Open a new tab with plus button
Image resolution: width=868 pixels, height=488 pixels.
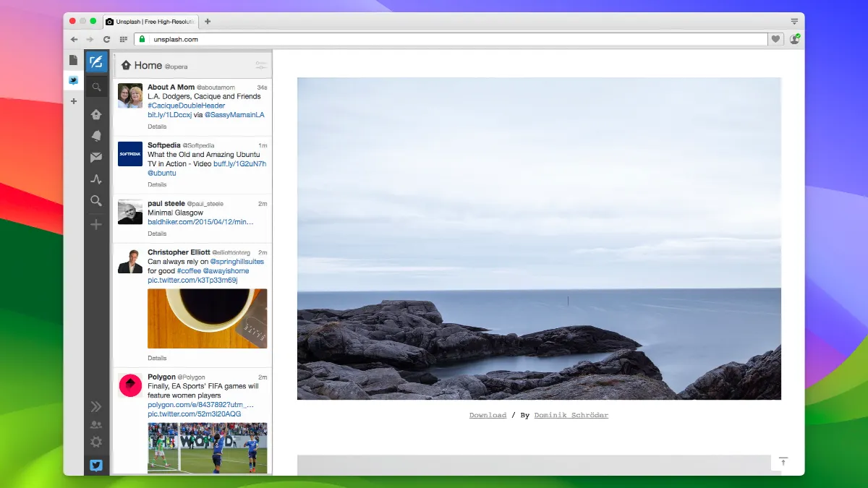(208, 22)
